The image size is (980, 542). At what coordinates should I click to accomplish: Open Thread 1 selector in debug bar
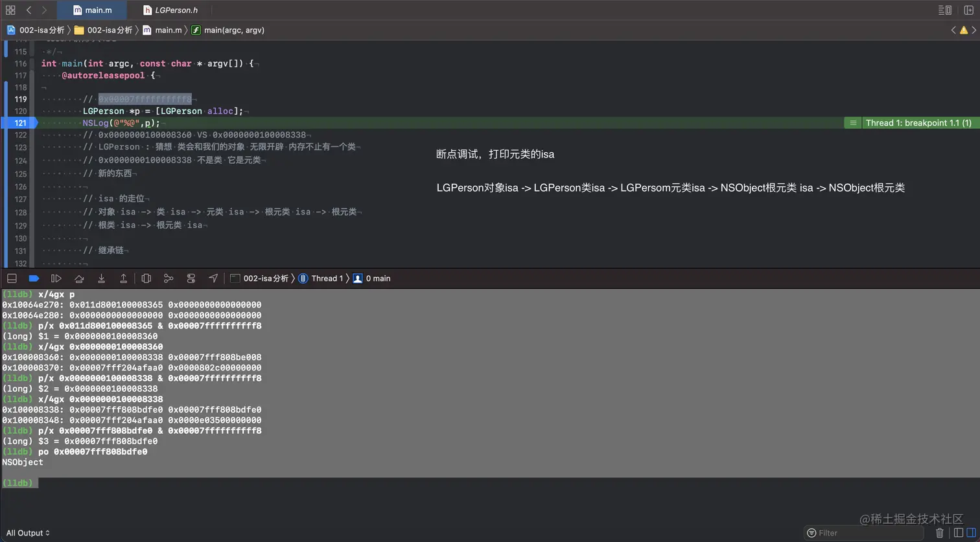click(320, 278)
